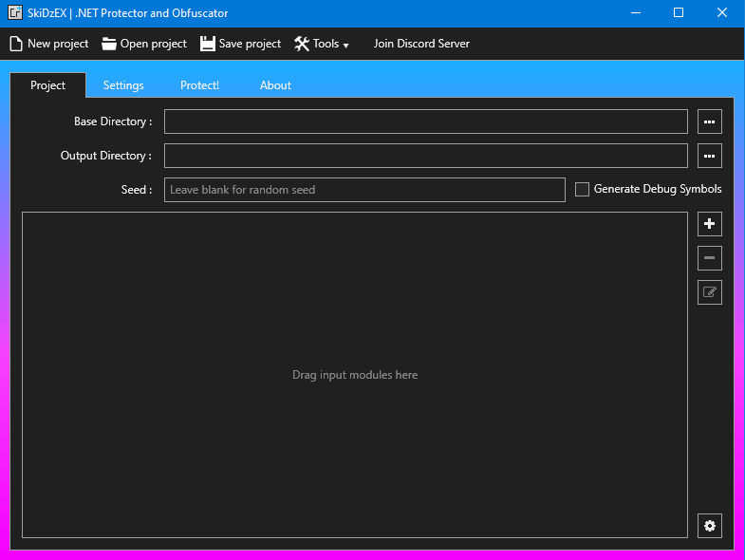745x560 pixels.
Task: Click the Tools wrench and hammer icon
Action: (302, 44)
